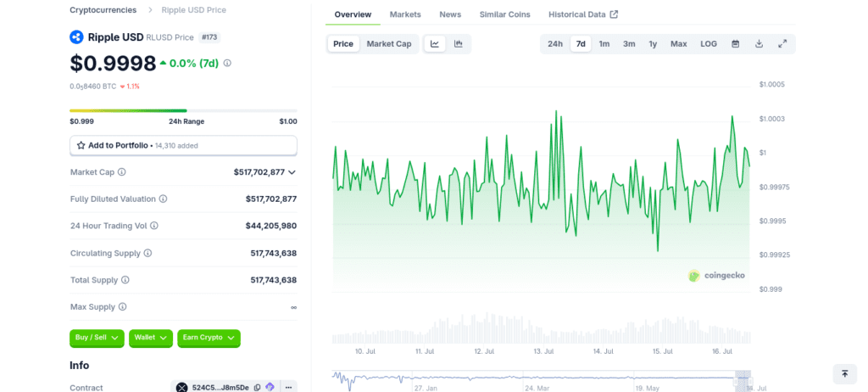Open the Wallet dropdown
This screenshot has height=392, width=868.
point(151,338)
